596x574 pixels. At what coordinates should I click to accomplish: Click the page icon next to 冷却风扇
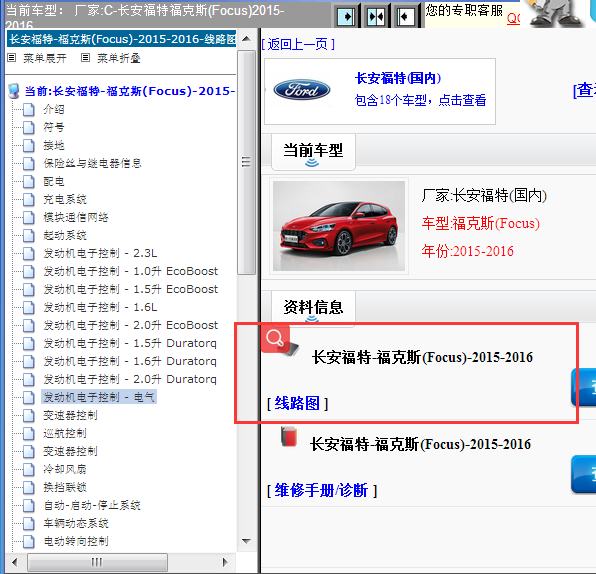click(29, 469)
